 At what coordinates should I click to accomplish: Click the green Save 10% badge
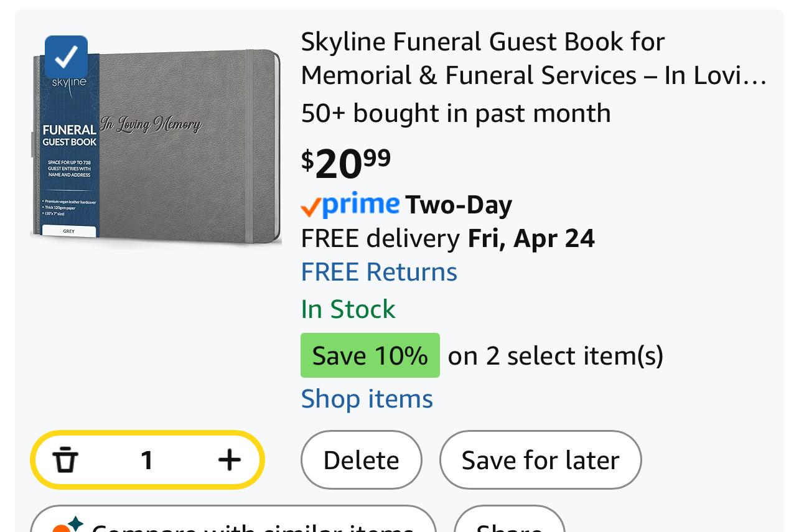[x=370, y=355]
